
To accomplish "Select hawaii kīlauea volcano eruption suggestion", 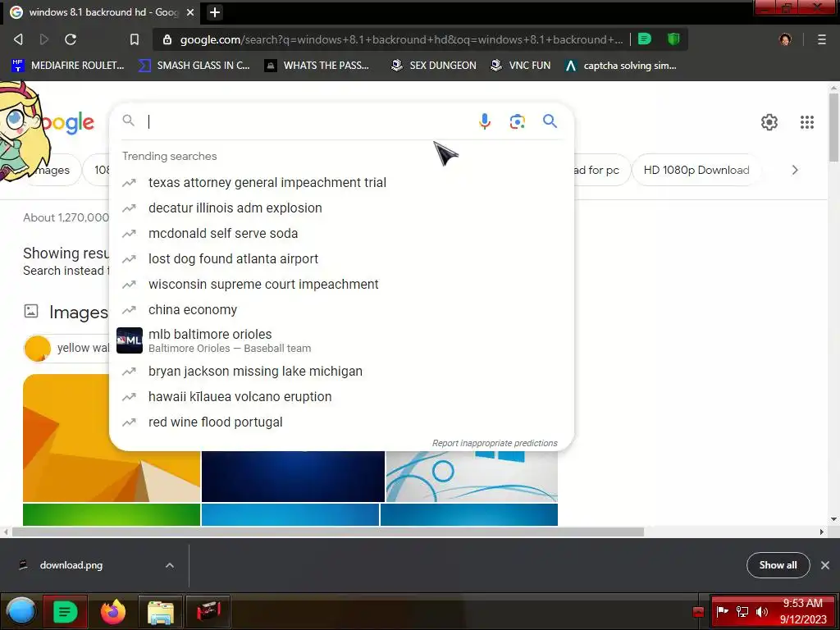I will pos(341,396).
